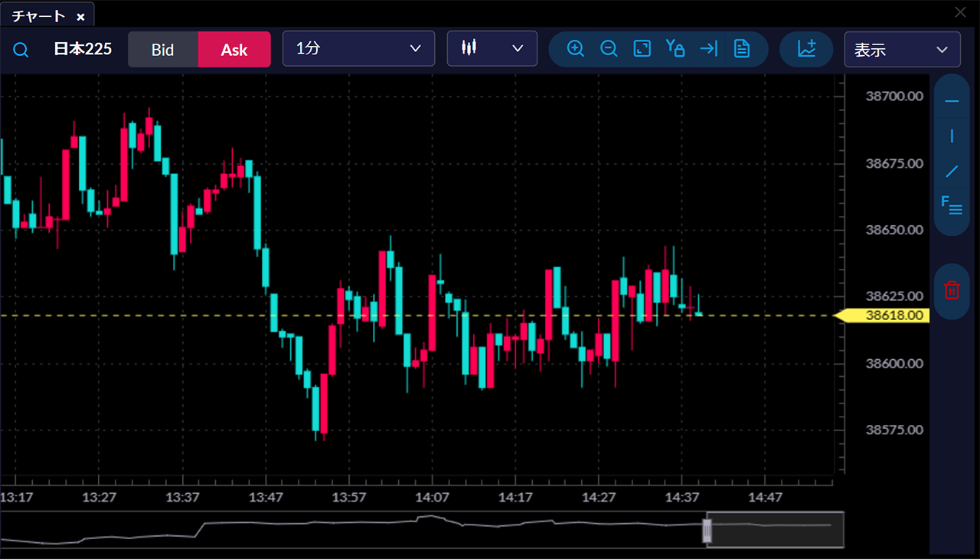Click the 13:47 time axis label
Viewport: 980px width, 559px height.
pyautogui.click(x=266, y=498)
